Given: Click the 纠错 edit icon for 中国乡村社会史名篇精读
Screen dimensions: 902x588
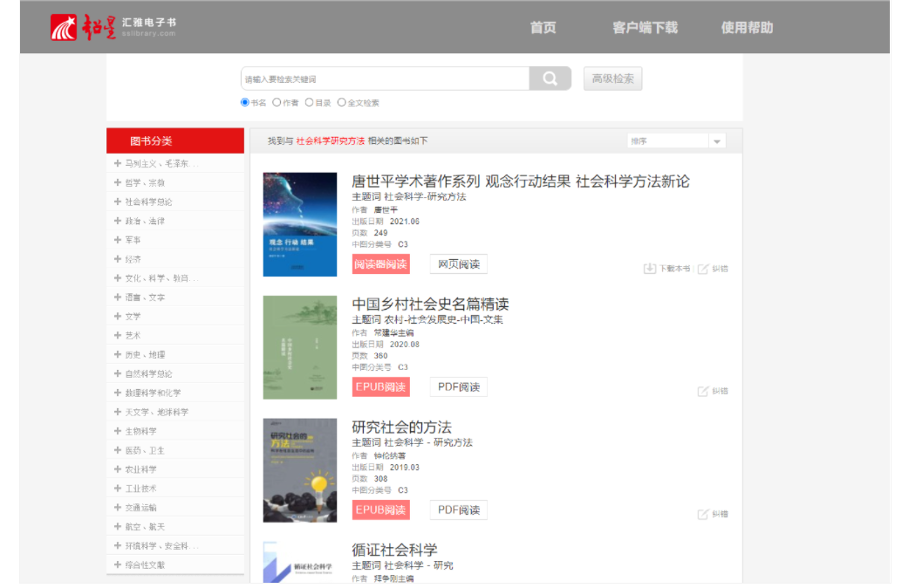Looking at the screenshot, I should point(702,391).
